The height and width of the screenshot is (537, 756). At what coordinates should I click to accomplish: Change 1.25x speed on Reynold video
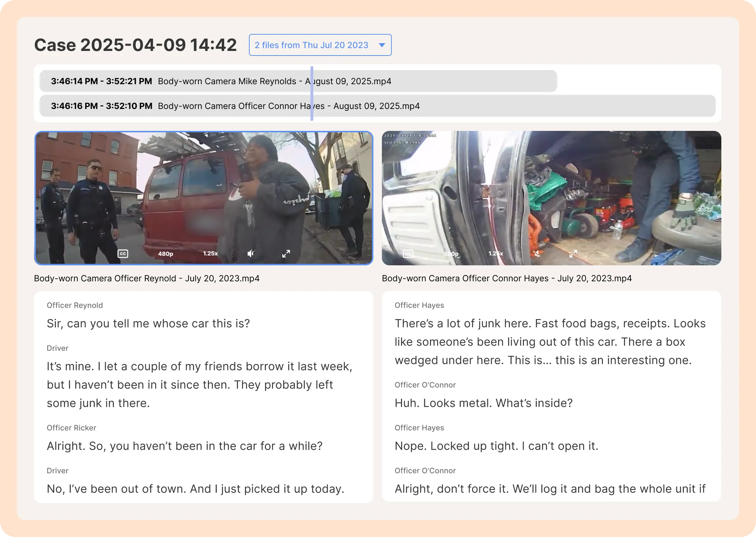210,254
